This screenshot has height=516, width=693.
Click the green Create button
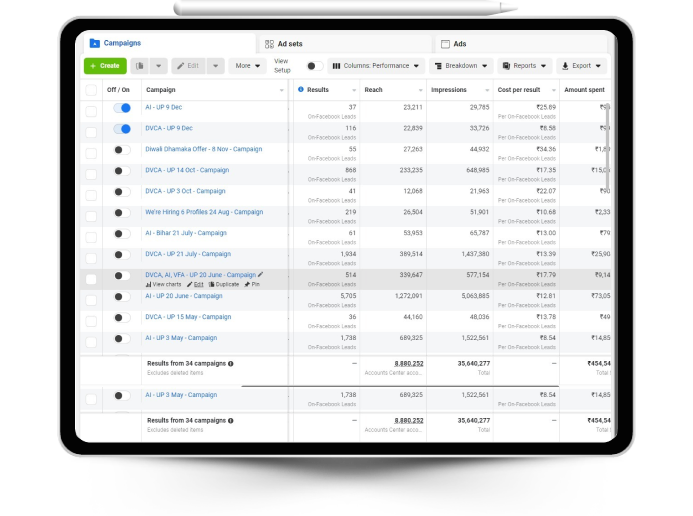tap(105, 66)
